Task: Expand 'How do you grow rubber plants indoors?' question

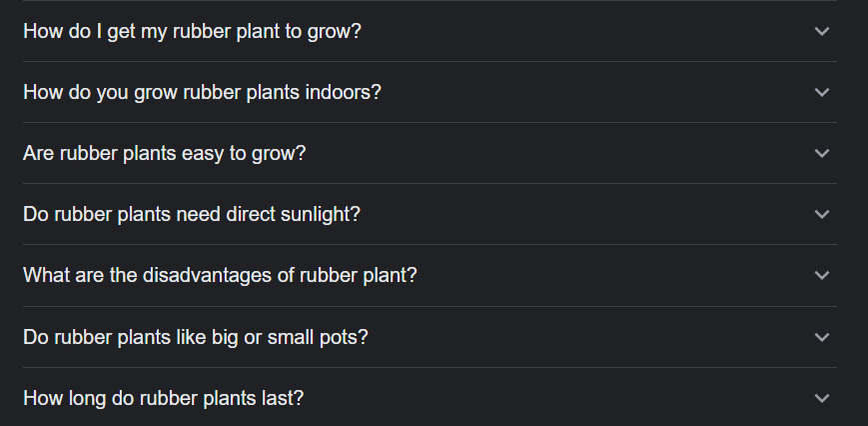Action: pos(430,92)
